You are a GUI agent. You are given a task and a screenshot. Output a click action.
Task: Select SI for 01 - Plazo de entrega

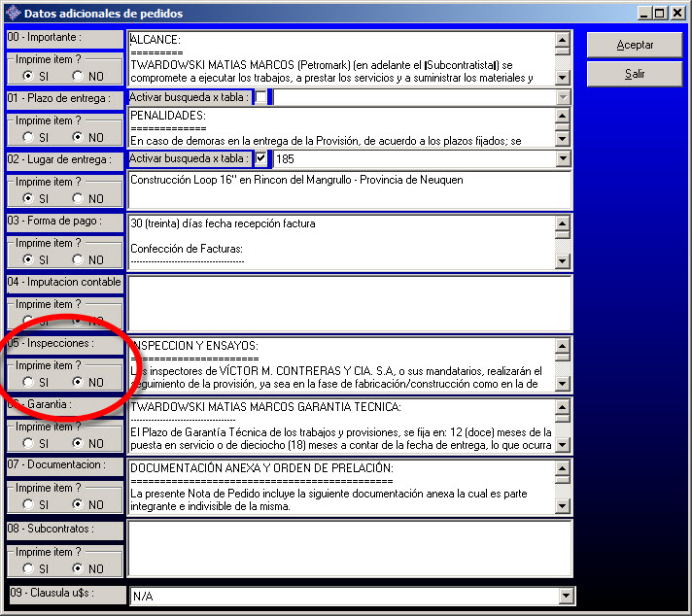(x=29, y=137)
